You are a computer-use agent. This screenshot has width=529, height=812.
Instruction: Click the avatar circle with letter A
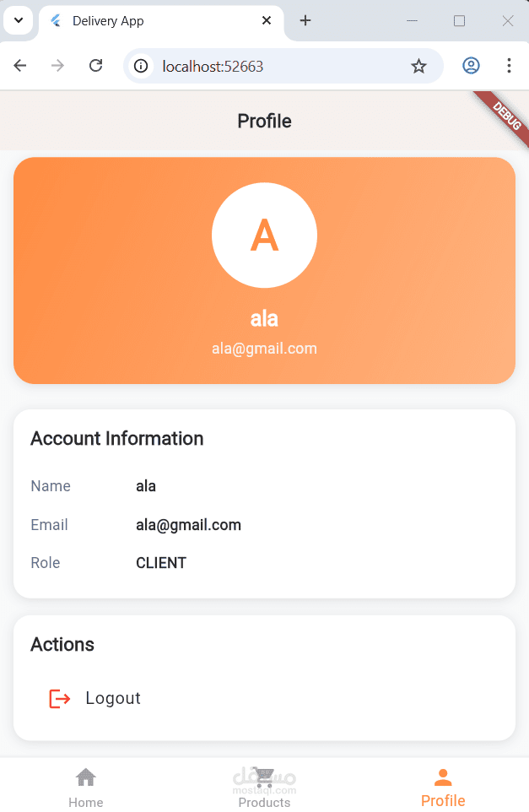[x=264, y=235]
